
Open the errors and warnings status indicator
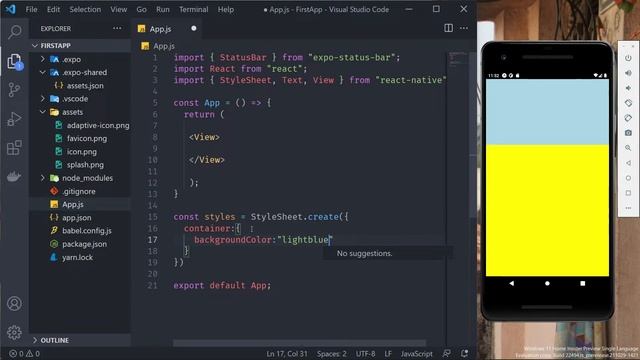click(24, 353)
